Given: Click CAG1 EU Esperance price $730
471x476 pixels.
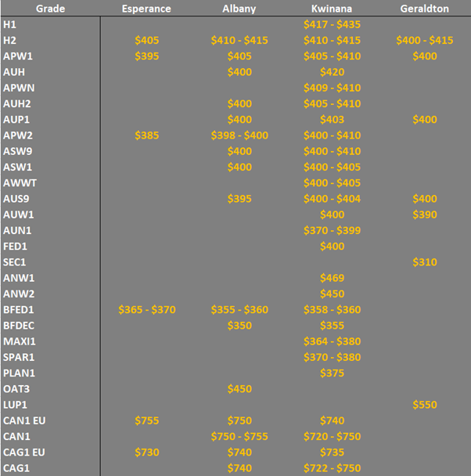Looking at the screenshot, I should point(147,452).
